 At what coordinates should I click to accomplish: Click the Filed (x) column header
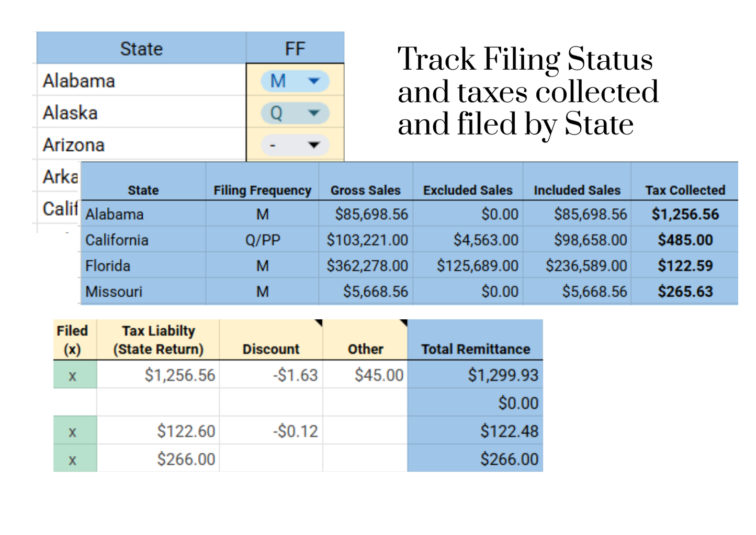click(75, 340)
